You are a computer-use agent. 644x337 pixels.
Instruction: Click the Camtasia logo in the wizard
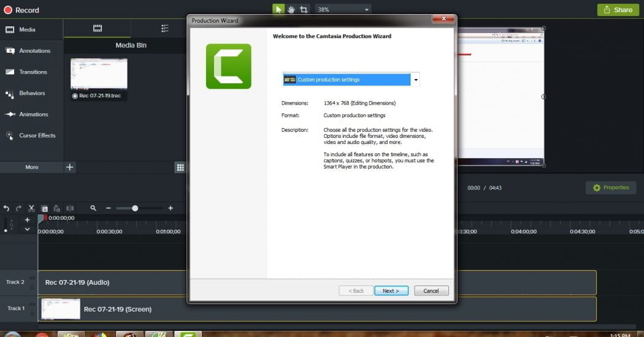[x=228, y=66]
